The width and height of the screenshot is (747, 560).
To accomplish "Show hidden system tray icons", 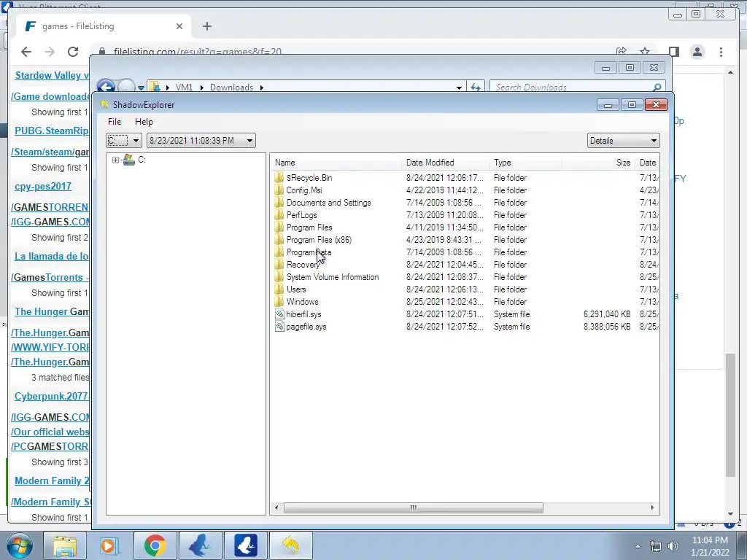I will 638,546.
